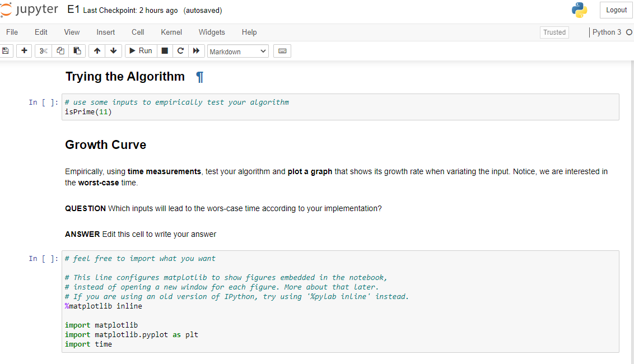
Task: Move the selected cell down
Action: pos(113,51)
